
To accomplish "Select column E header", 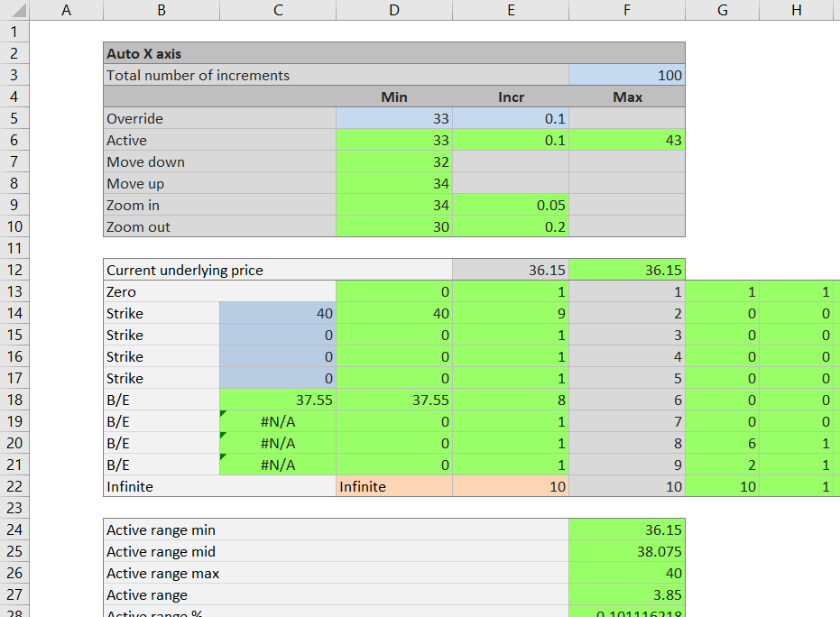I will [x=511, y=10].
